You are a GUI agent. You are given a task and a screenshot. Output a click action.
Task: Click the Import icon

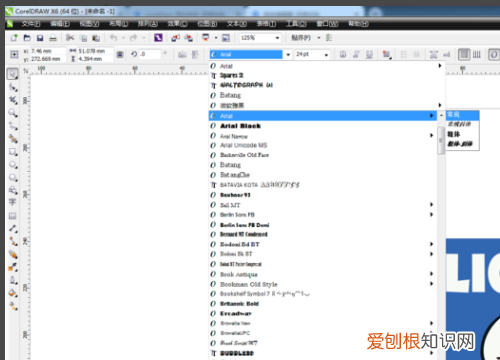coord(176,38)
